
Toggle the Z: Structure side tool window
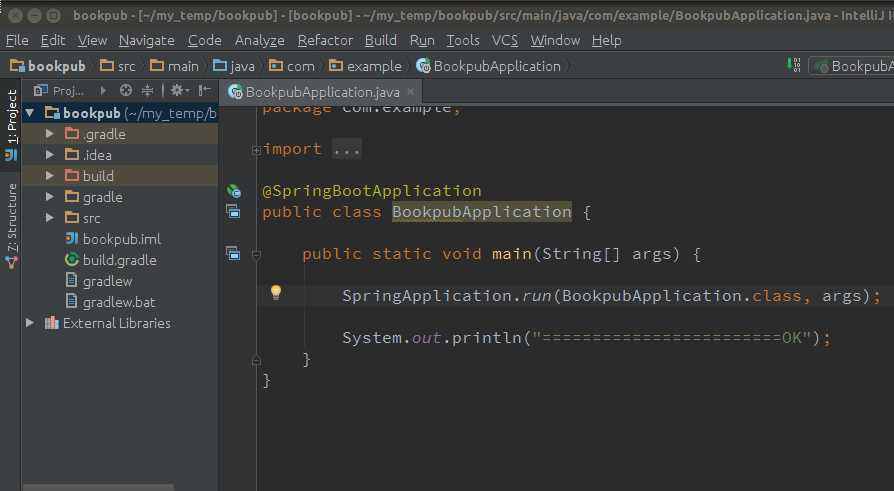11,226
